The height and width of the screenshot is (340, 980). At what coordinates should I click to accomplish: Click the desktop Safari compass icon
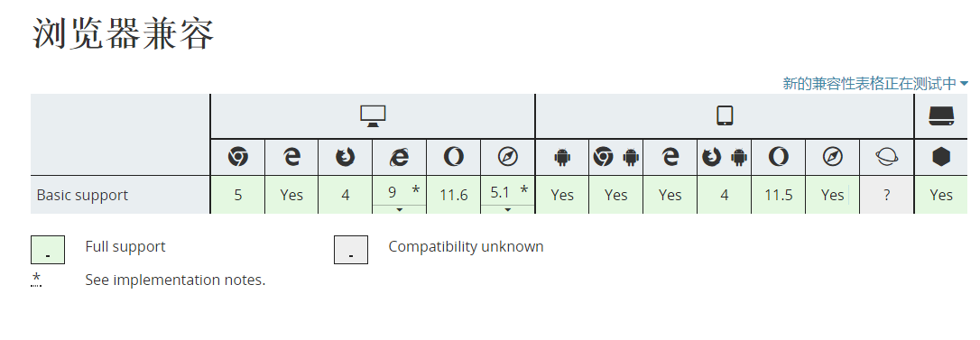pyautogui.click(x=507, y=157)
